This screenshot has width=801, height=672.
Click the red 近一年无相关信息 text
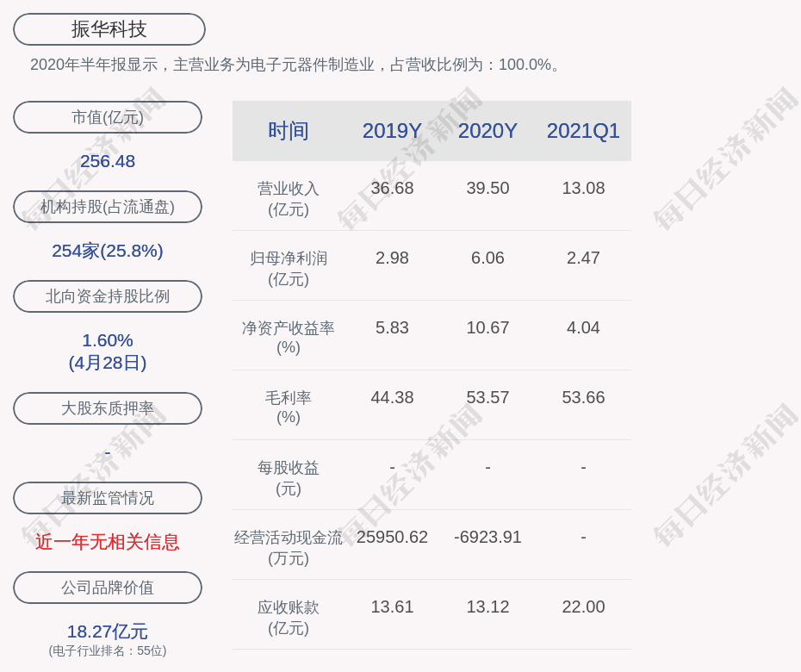pos(108,542)
